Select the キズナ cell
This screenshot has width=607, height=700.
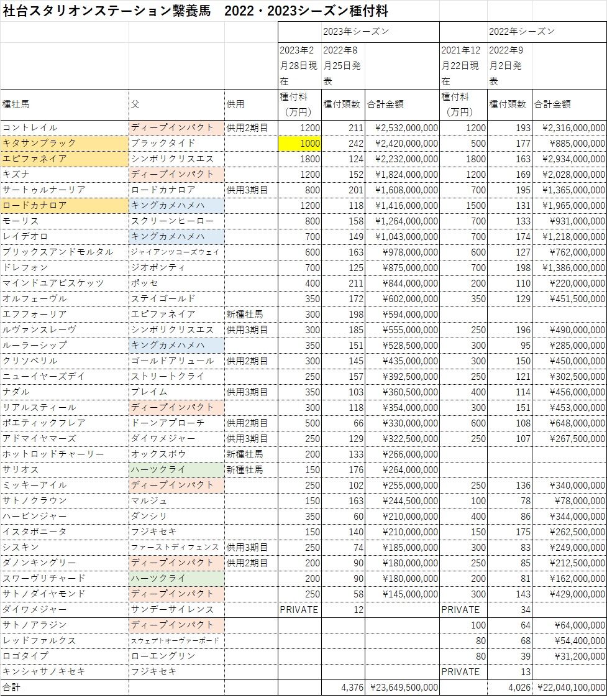pos(65,175)
